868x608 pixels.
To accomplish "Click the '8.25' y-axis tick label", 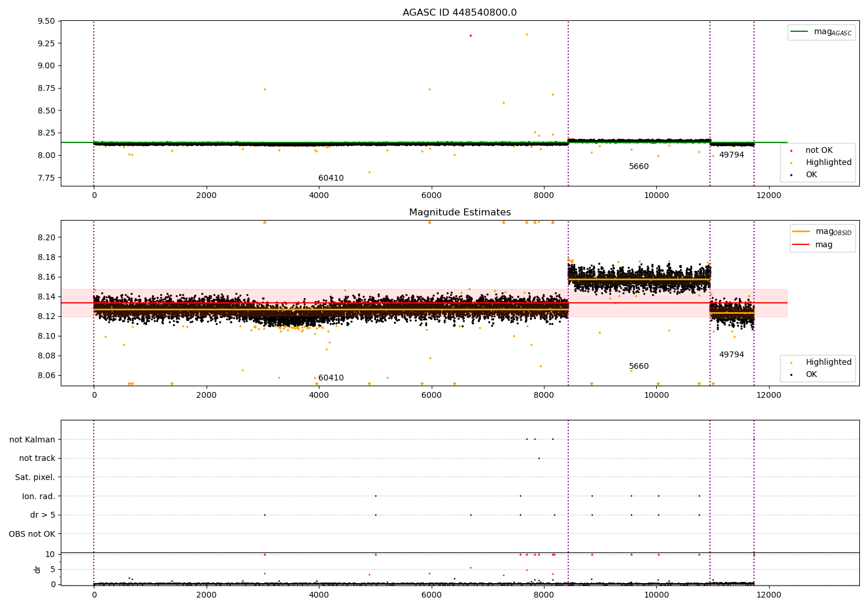I will [46, 133].
